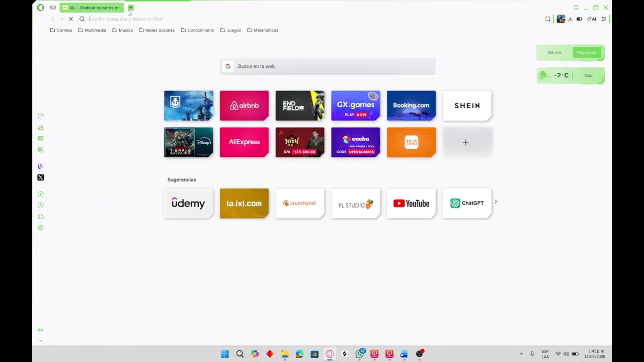Click the Busca en la web box

(x=328, y=66)
